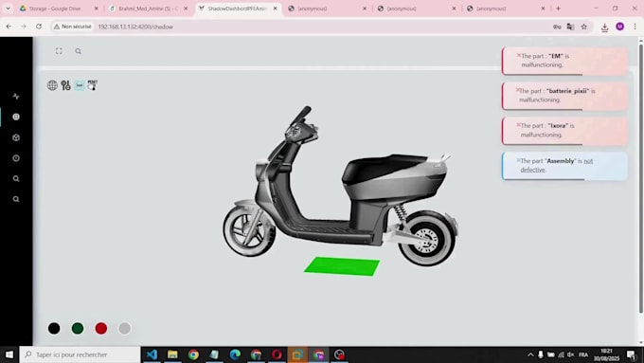Pick the dark green color swatch
Image resolution: width=644 pixels, height=363 pixels.
coord(78,328)
